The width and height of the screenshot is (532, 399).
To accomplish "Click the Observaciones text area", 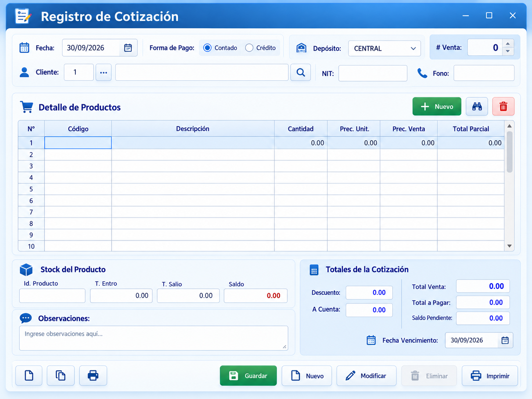I will [x=154, y=338].
